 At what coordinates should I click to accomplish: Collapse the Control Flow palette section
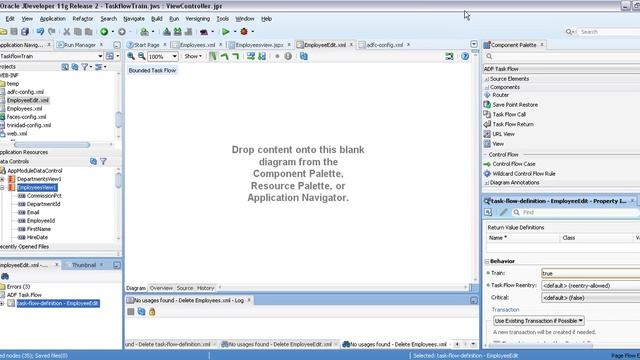pos(486,155)
